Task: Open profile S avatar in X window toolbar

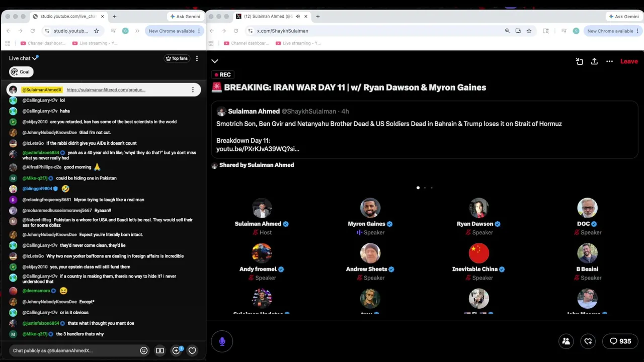Action: point(576,31)
